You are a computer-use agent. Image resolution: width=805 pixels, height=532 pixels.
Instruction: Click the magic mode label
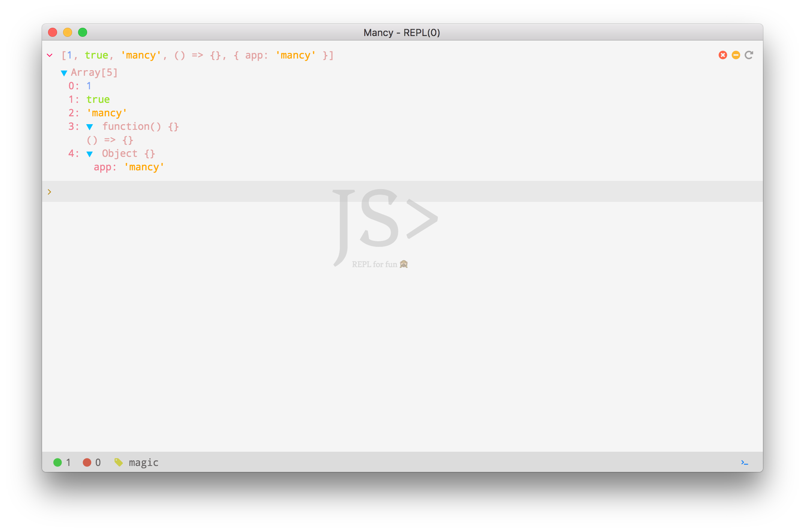(143, 462)
